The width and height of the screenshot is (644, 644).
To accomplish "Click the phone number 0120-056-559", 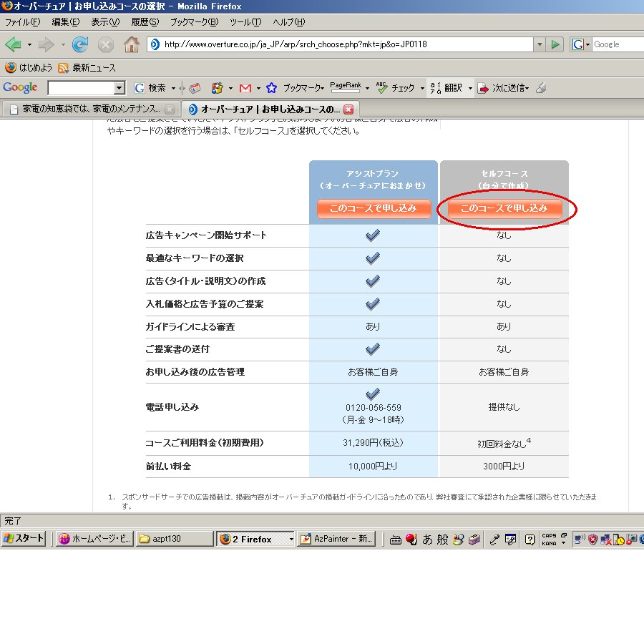I will pyautogui.click(x=374, y=407).
